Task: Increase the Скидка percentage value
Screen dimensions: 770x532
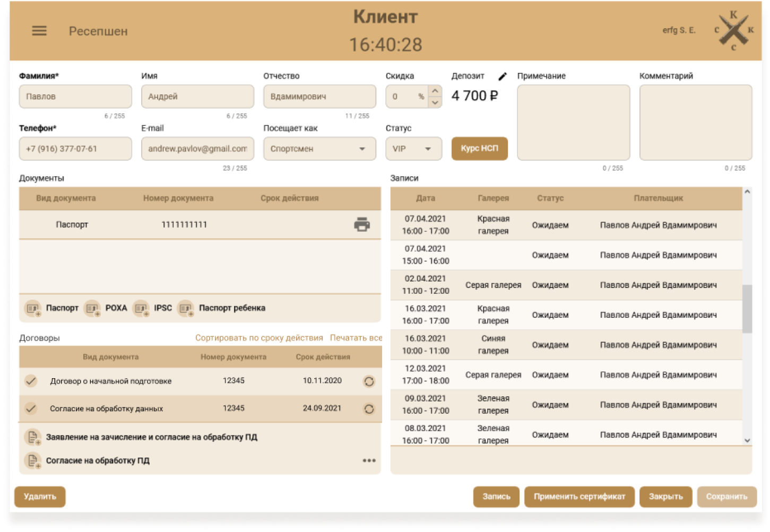Action: click(x=435, y=91)
